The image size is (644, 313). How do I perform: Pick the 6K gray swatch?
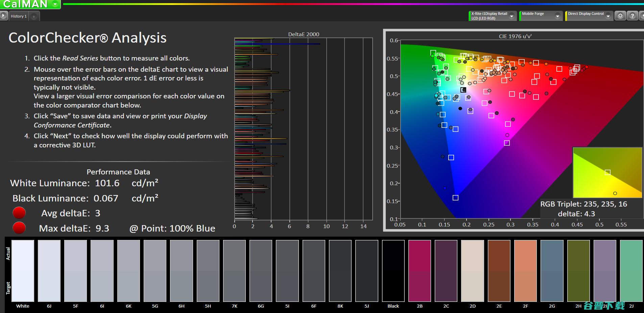(x=128, y=271)
